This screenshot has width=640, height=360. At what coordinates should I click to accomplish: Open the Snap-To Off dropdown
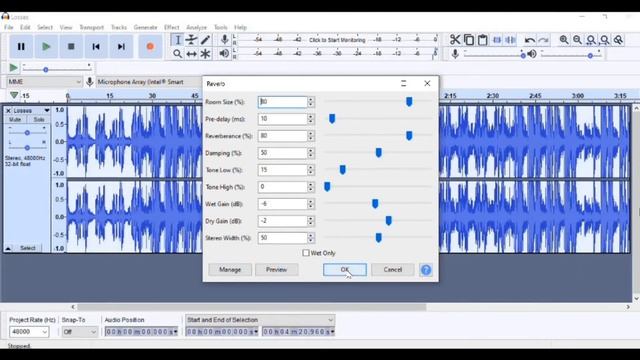click(x=80, y=332)
